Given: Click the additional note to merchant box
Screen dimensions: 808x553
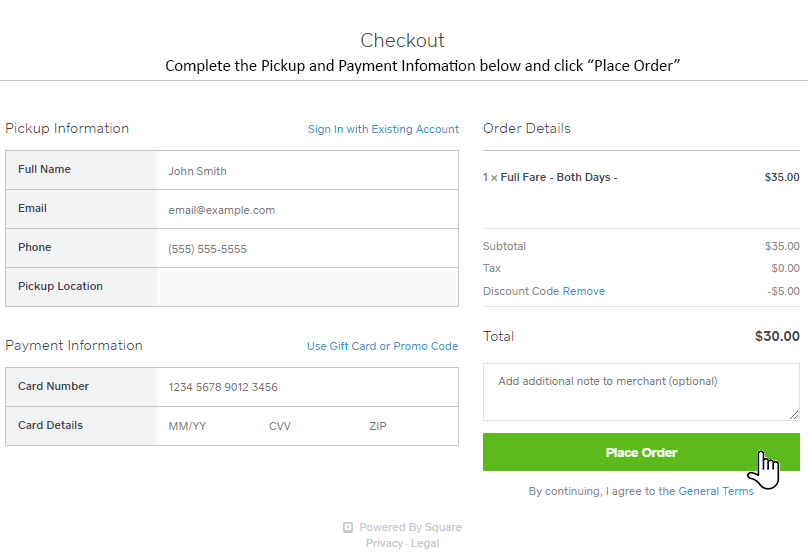Looking at the screenshot, I should [x=640, y=391].
